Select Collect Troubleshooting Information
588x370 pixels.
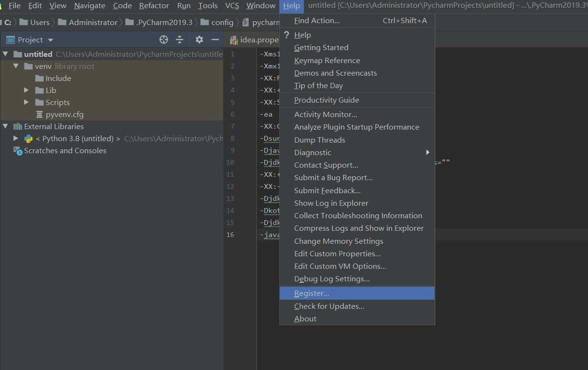point(357,215)
